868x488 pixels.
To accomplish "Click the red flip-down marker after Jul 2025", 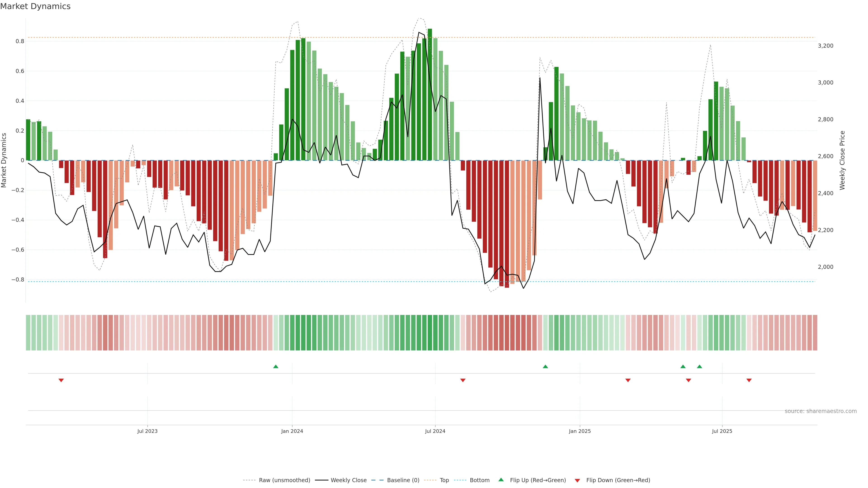I will (x=749, y=380).
